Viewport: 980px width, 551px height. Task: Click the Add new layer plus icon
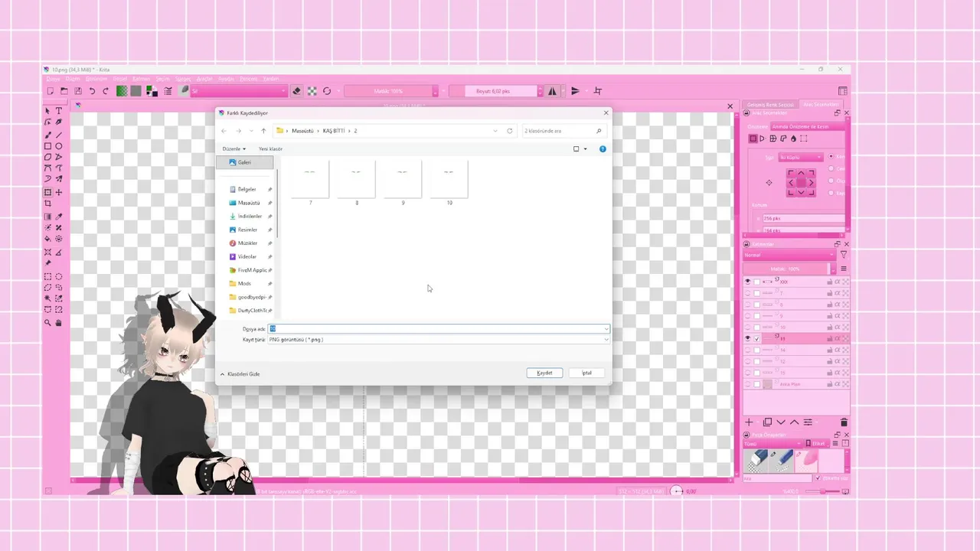[x=750, y=422]
